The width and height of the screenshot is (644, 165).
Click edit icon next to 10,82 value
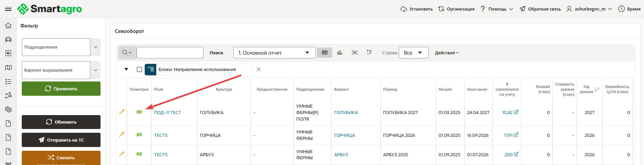516,112
